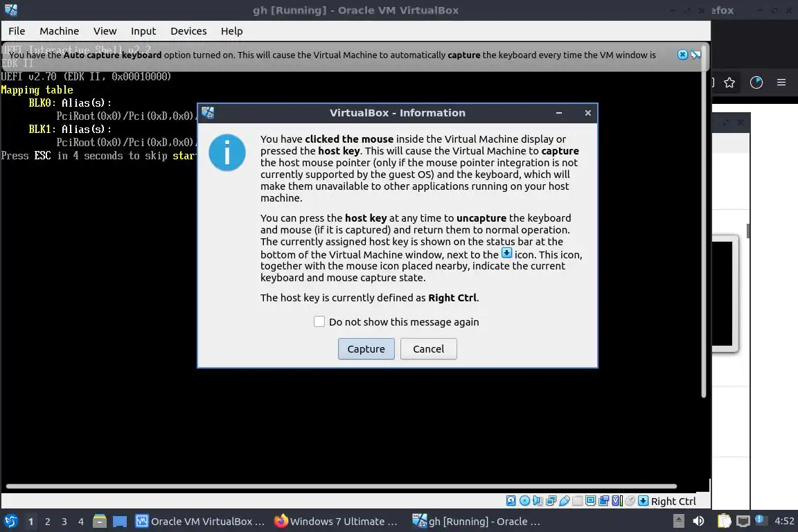Image resolution: width=798 pixels, height=532 pixels.
Task: Click the 'Press ESC in 4 seconds' line
Action: [x=99, y=156]
